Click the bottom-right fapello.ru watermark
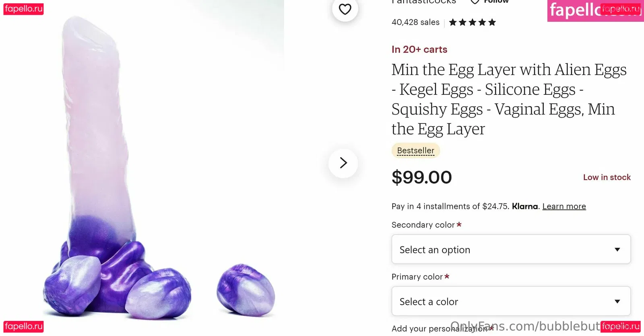 tap(620, 326)
